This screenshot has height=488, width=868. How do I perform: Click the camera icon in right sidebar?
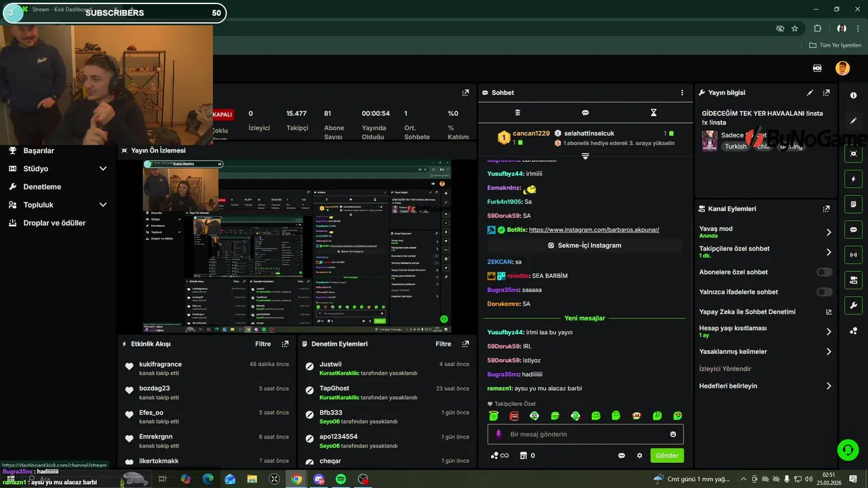tap(853, 280)
